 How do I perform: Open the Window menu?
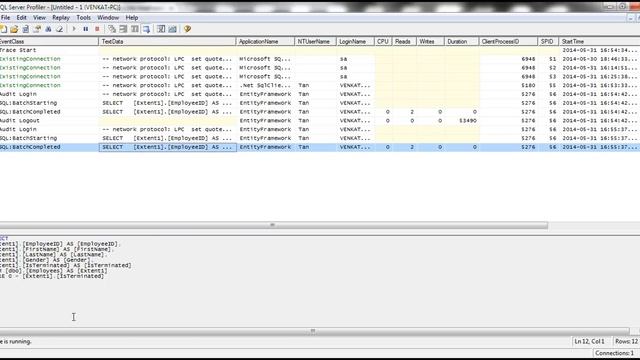click(x=108, y=18)
